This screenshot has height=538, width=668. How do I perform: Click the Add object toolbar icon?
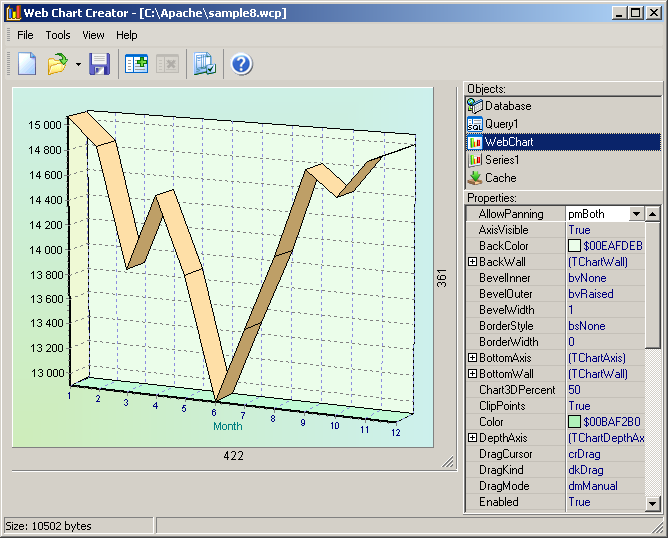[x=136, y=64]
